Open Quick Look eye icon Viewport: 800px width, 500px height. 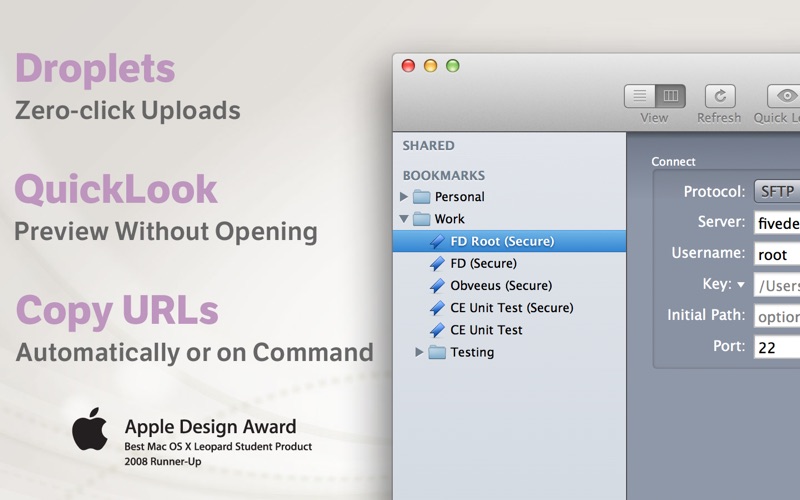tap(786, 96)
